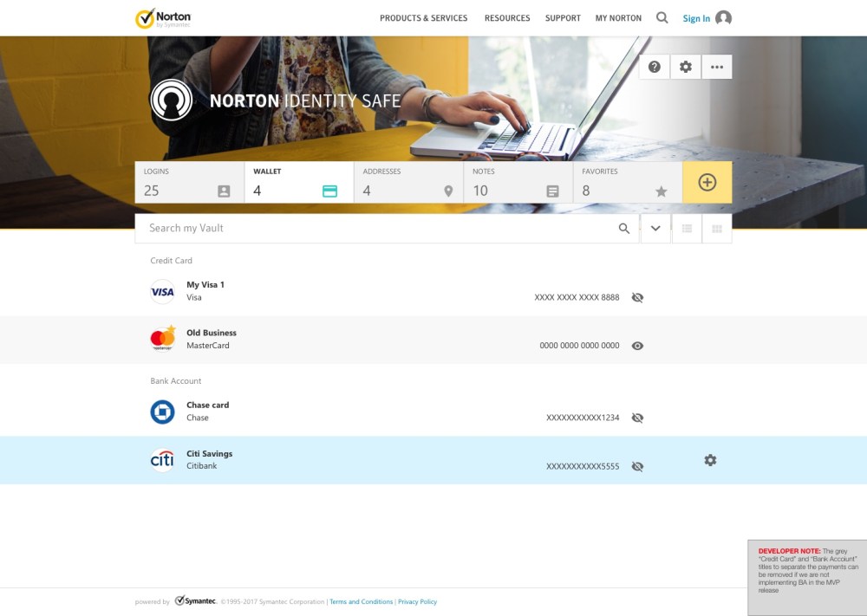Switch to list view layout
Screen dimensions: 867x616
pos(687,229)
